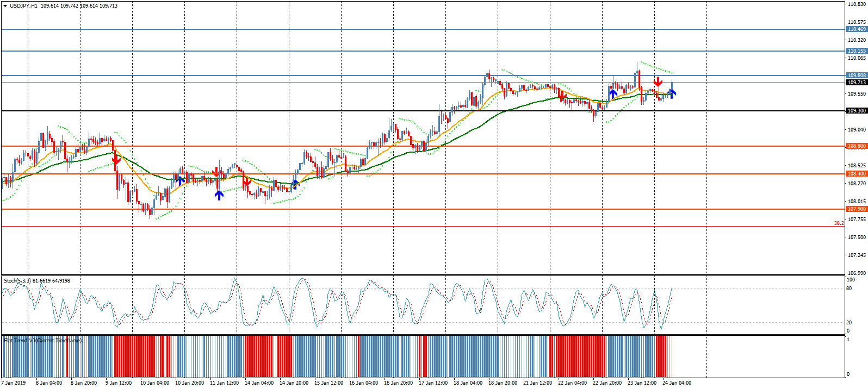Select the red down arrow near 22 Jan 04:00

(562, 96)
